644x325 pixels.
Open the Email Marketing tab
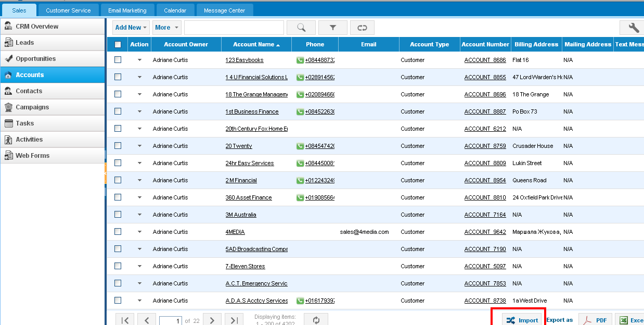[127, 10]
